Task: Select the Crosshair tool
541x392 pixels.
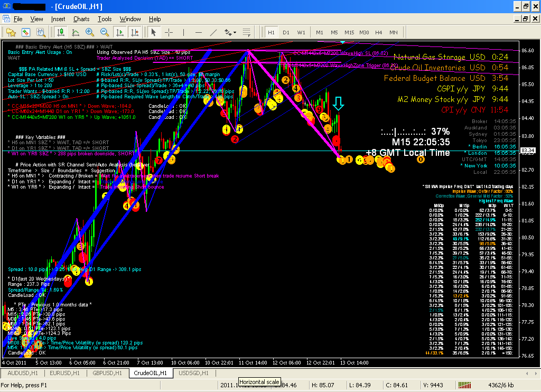Action: [x=169, y=32]
